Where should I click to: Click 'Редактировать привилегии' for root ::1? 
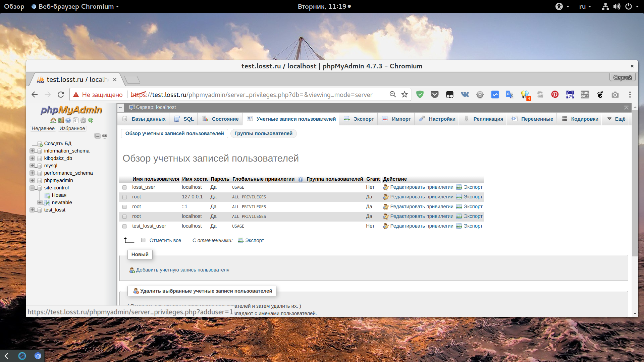[422, 207]
